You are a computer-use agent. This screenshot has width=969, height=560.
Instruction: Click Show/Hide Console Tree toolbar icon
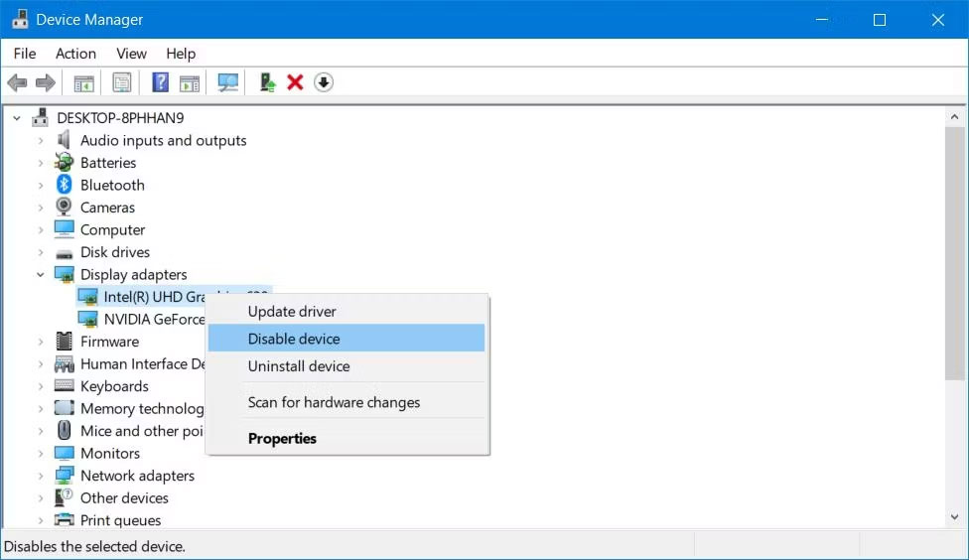pos(84,82)
